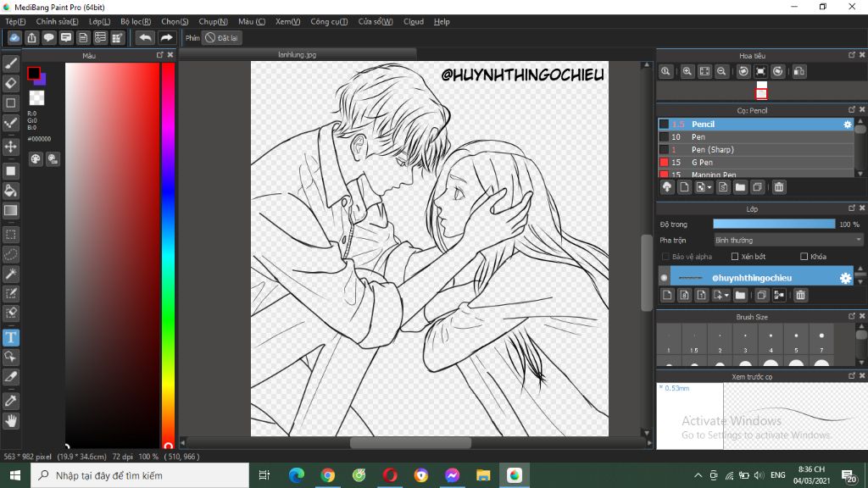The height and width of the screenshot is (488, 868).
Task: Select the Select Pen tool
Action: [x=10, y=293]
